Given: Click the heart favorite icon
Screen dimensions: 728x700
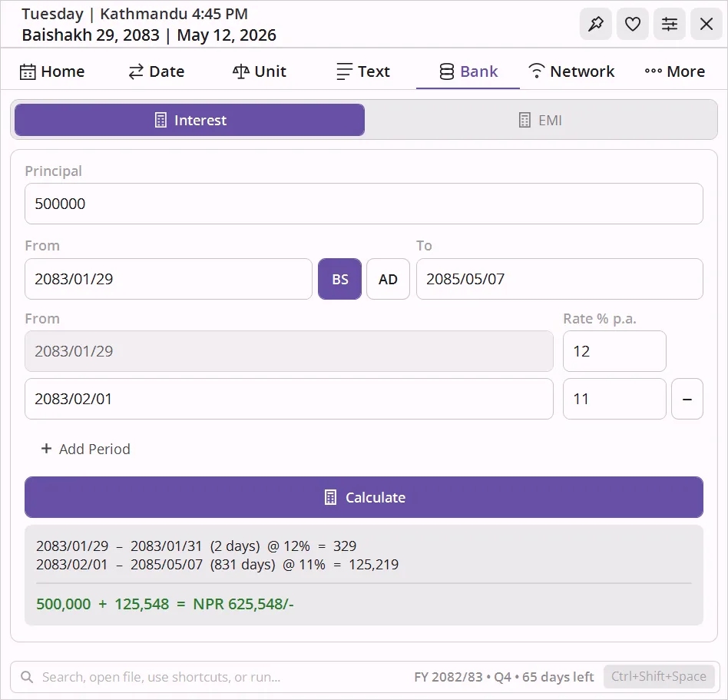Looking at the screenshot, I should (x=632, y=24).
